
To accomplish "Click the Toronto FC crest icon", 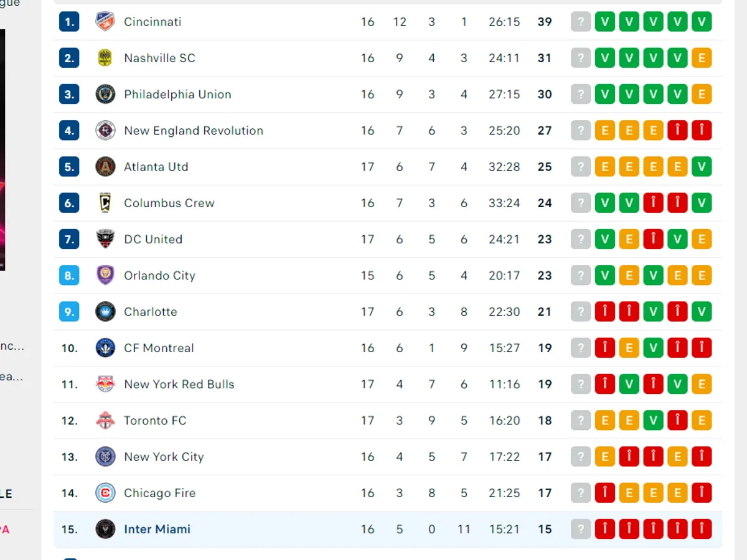I will coord(105,421).
